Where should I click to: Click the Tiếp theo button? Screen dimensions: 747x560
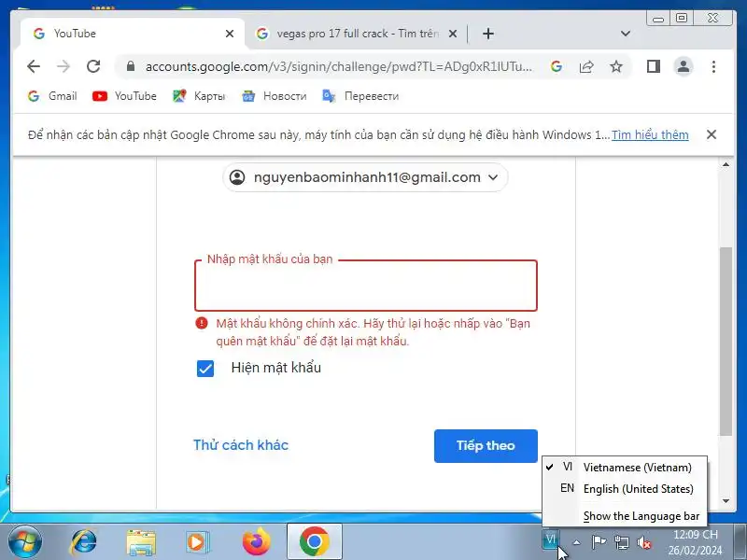click(x=486, y=446)
